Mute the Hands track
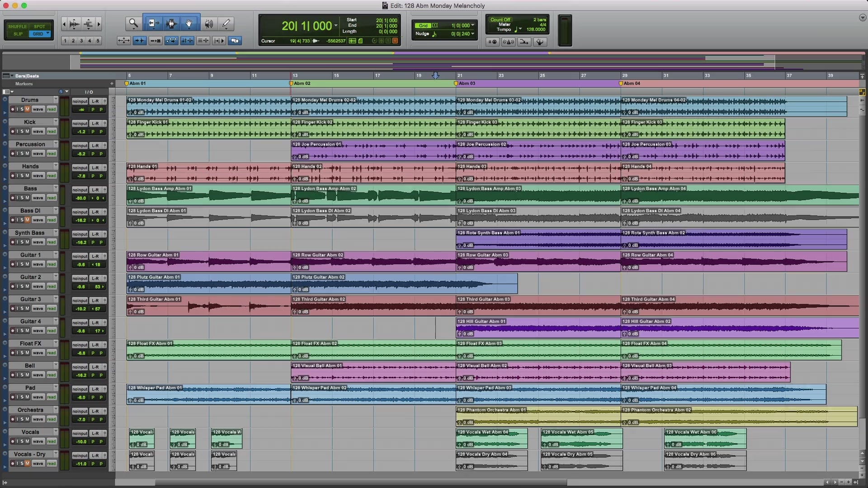 tap(27, 176)
